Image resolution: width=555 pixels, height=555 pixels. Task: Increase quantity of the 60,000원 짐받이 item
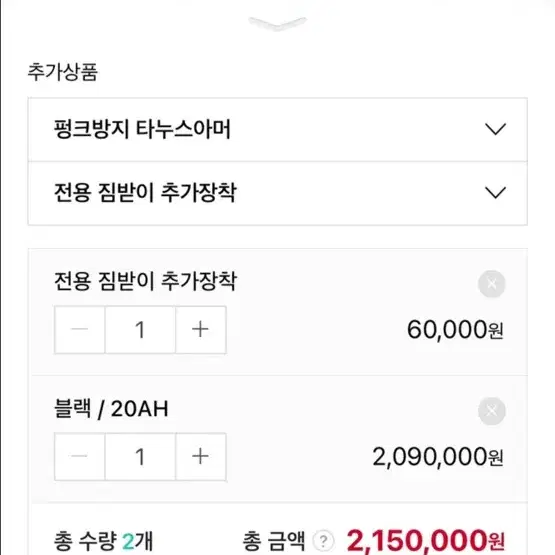click(201, 330)
